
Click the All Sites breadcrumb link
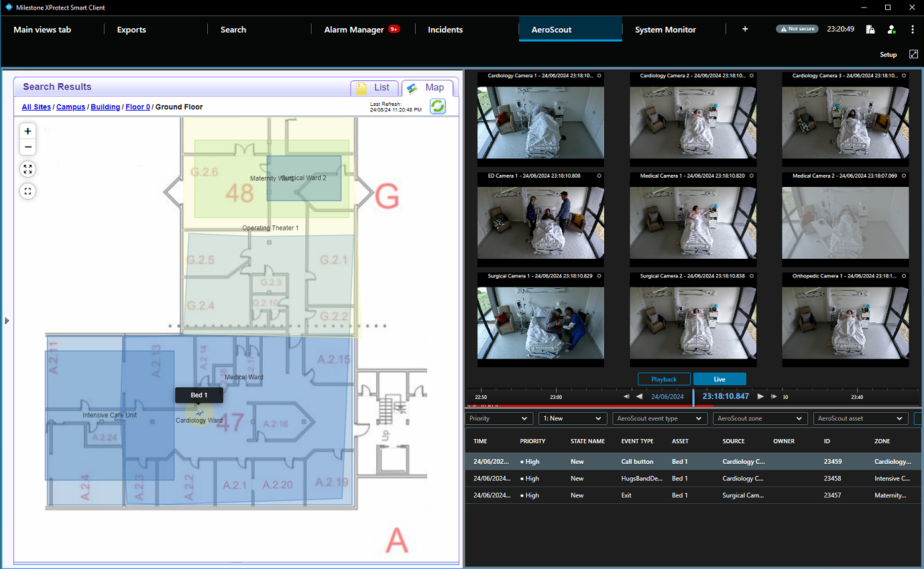pos(36,107)
